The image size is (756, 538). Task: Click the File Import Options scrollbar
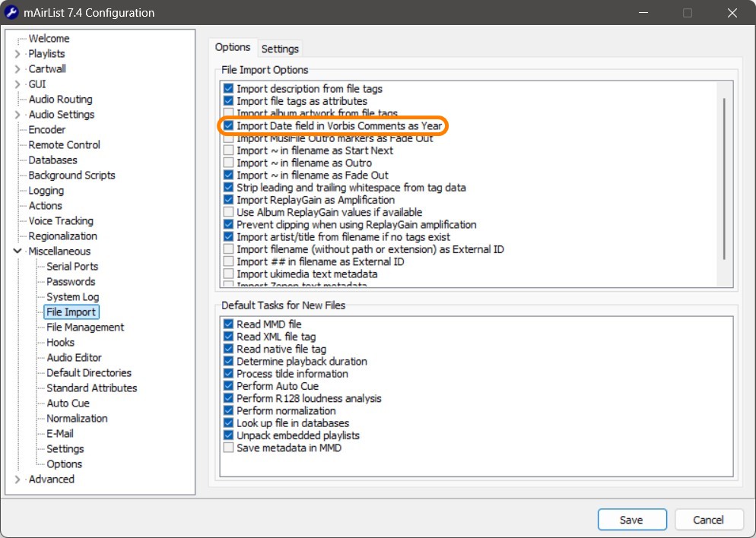pyautogui.click(x=724, y=179)
